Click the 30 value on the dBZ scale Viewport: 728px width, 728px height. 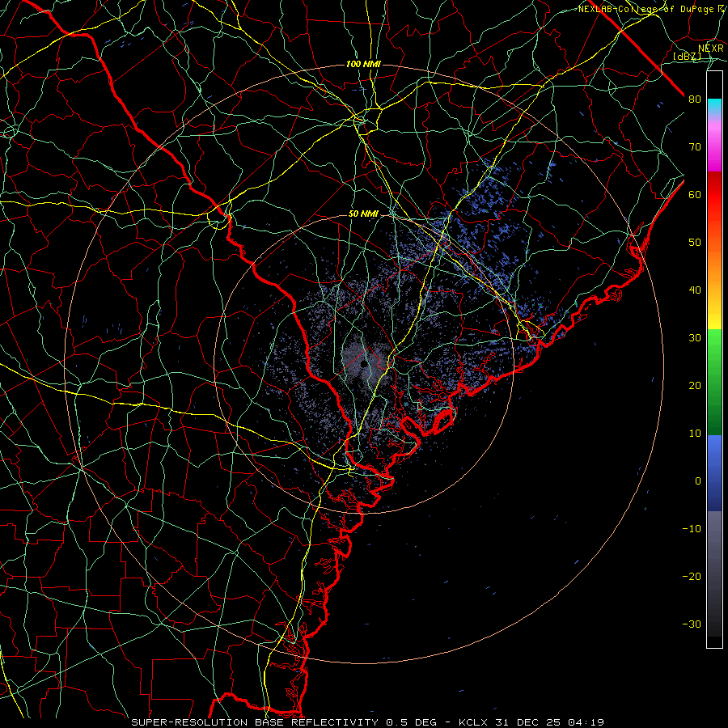coord(695,338)
